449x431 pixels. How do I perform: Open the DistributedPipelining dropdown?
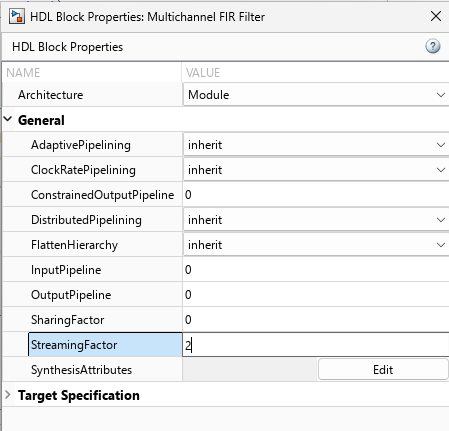point(316,220)
